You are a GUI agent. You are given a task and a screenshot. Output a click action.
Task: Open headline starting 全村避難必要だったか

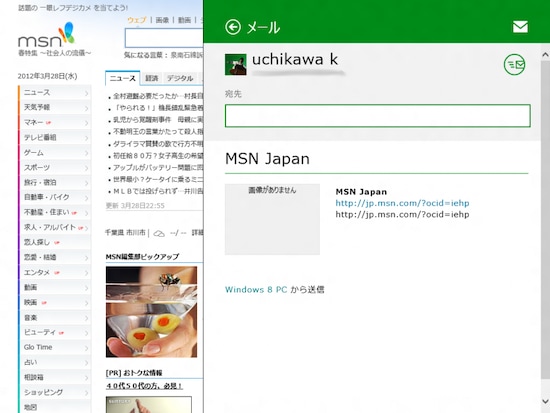coord(158,96)
